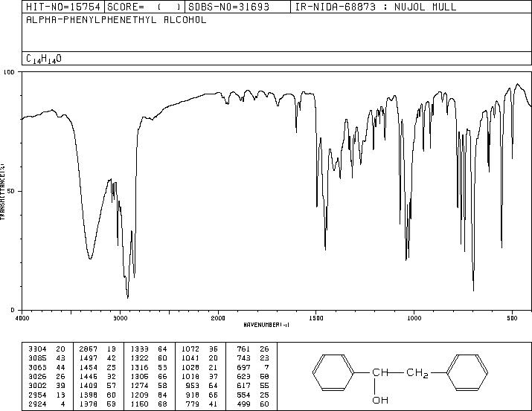Click peak table entry 743
This screenshot has width=532, height=411.
point(243,358)
